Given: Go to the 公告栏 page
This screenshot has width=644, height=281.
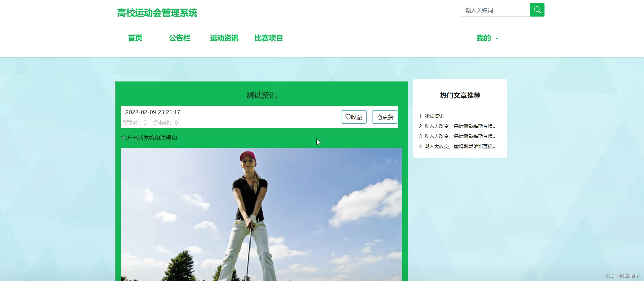Looking at the screenshot, I should 180,38.
